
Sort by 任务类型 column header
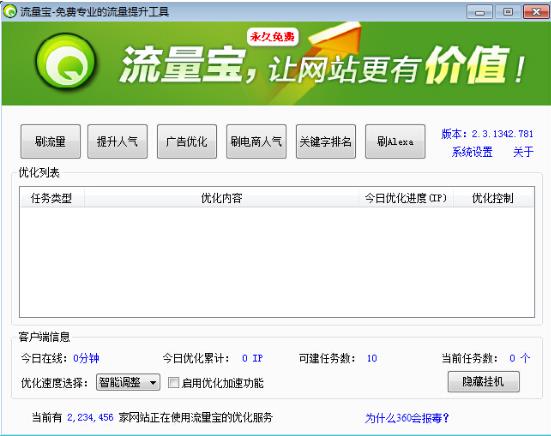52,198
